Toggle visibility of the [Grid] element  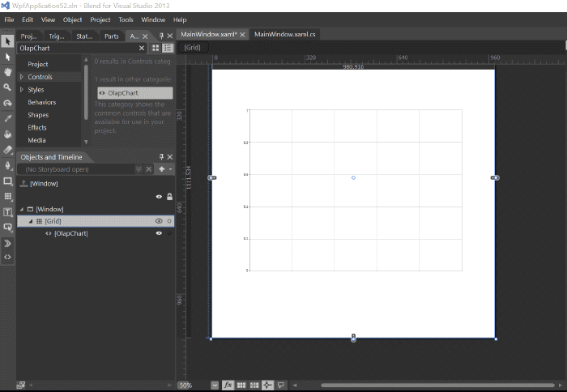pyautogui.click(x=159, y=221)
